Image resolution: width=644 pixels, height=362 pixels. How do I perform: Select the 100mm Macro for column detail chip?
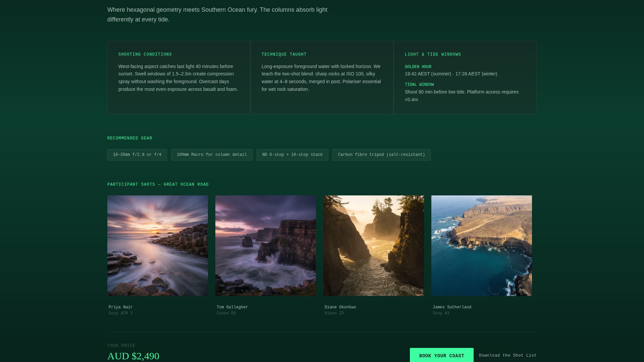(x=212, y=155)
